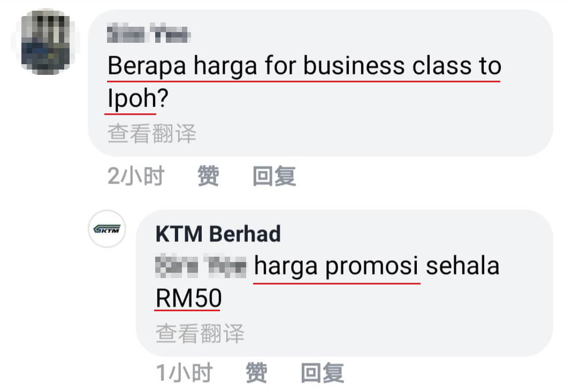The height and width of the screenshot is (392, 572).
Task: Click the word 'Ipoh?' in the question
Action: [138, 98]
